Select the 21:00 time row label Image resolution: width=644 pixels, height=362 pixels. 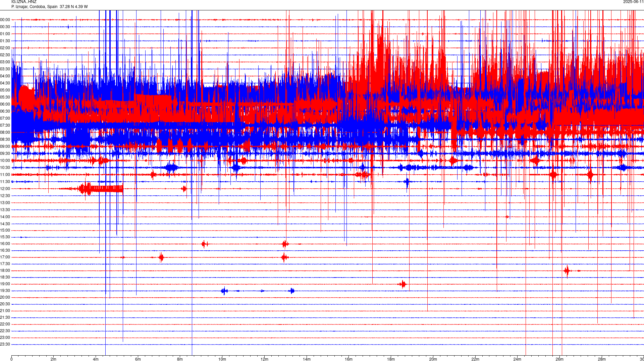[5, 311]
